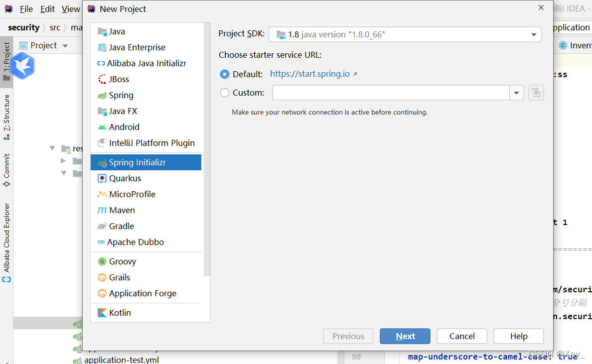Viewport: 592px width, 364px height.
Task: Select Java FX project type
Action: [x=146, y=111]
